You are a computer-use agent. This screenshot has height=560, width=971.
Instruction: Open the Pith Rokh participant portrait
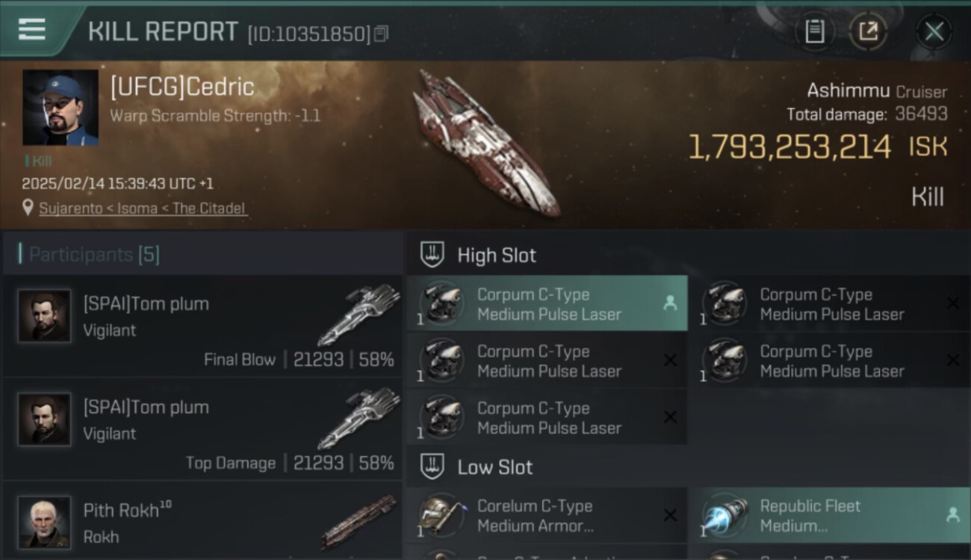coord(45,522)
